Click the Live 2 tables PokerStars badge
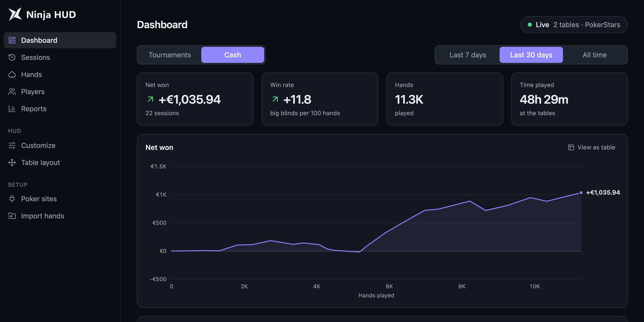This screenshot has width=644, height=322. [574, 25]
